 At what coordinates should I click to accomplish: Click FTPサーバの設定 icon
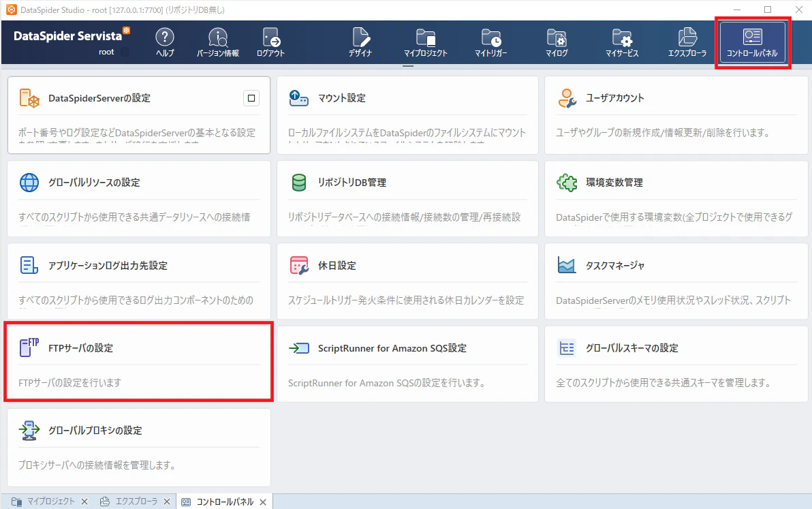pos(29,348)
